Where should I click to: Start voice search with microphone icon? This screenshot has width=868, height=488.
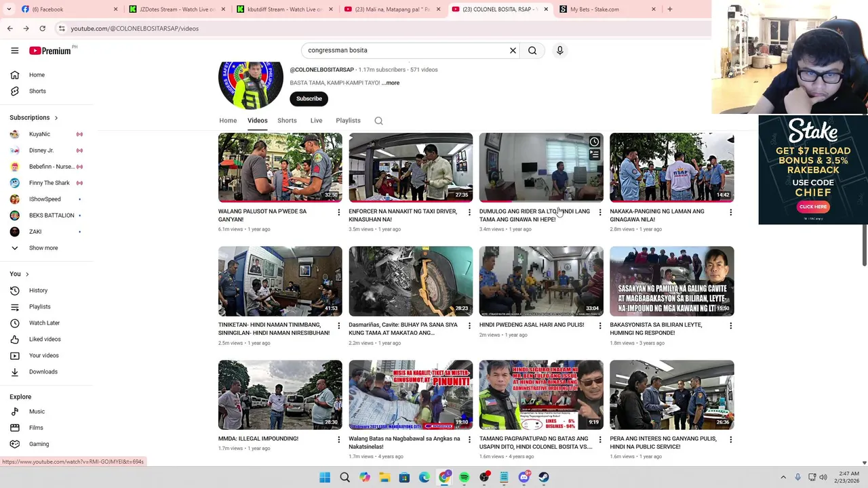(x=559, y=50)
